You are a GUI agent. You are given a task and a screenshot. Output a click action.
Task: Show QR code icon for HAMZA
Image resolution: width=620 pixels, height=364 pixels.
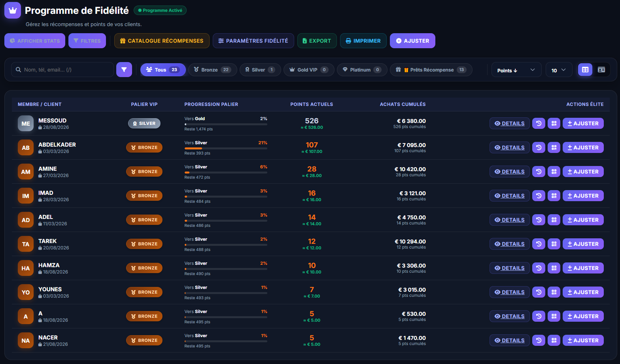pos(554,268)
